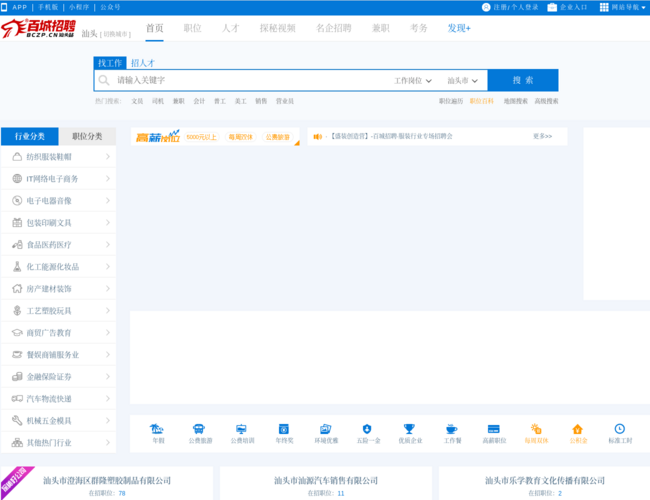Click the 工作餐 cup icon

pos(451,429)
